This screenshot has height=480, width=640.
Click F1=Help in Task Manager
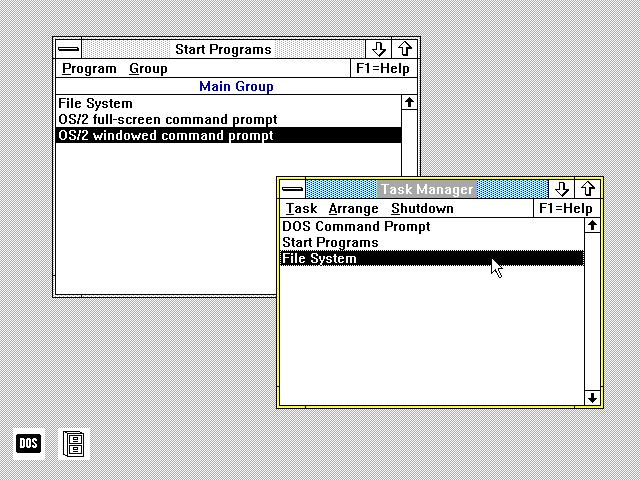tap(566, 209)
